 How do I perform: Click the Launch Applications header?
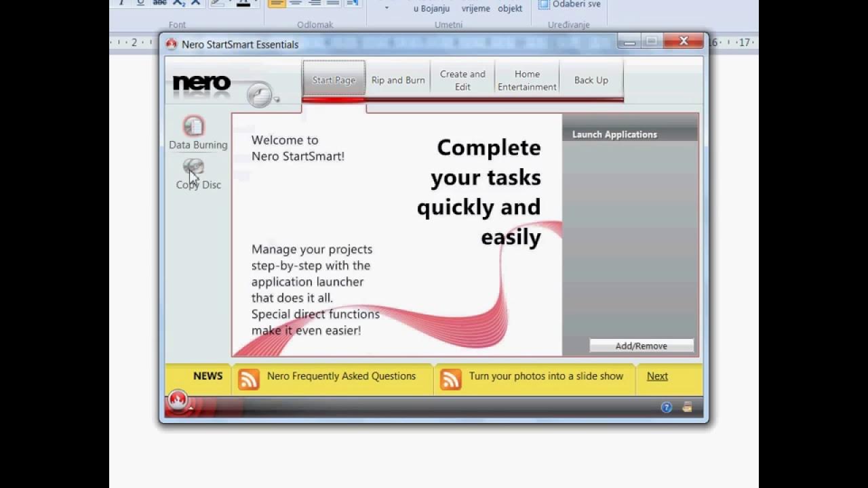pyautogui.click(x=614, y=134)
